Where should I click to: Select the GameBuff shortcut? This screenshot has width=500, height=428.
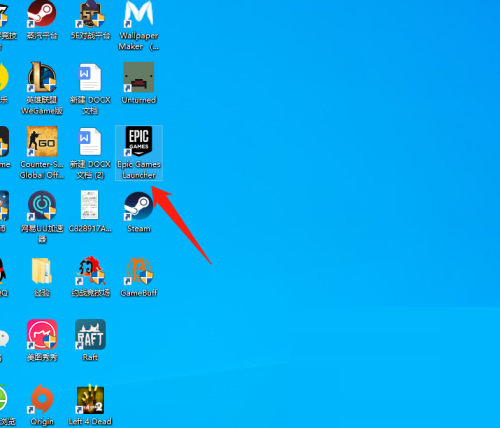click(x=139, y=277)
